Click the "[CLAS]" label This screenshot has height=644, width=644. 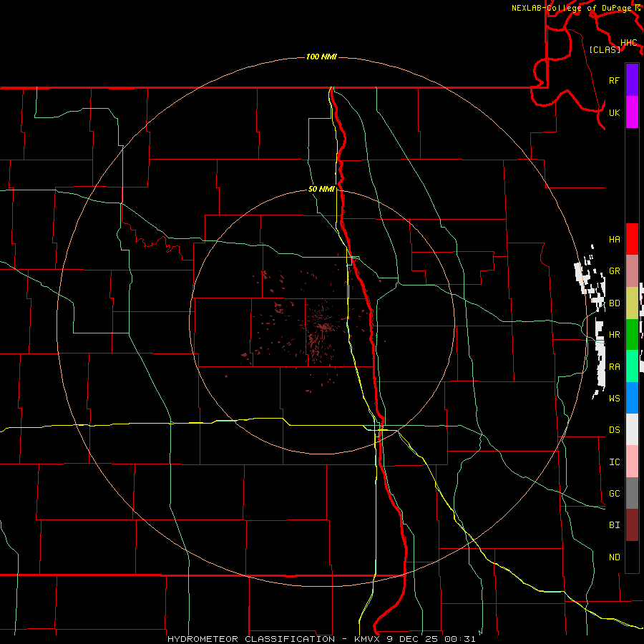click(605, 49)
